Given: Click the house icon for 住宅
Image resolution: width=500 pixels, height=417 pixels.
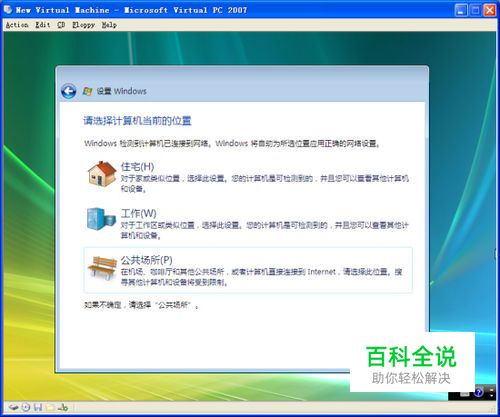Looking at the screenshot, I should 102,174.
